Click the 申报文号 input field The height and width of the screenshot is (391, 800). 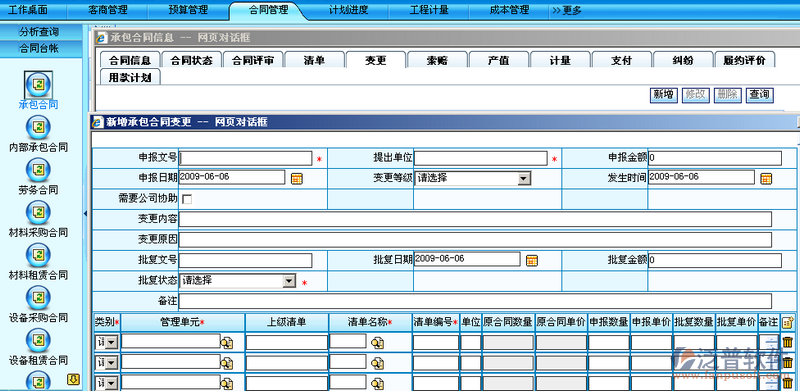click(245, 158)
